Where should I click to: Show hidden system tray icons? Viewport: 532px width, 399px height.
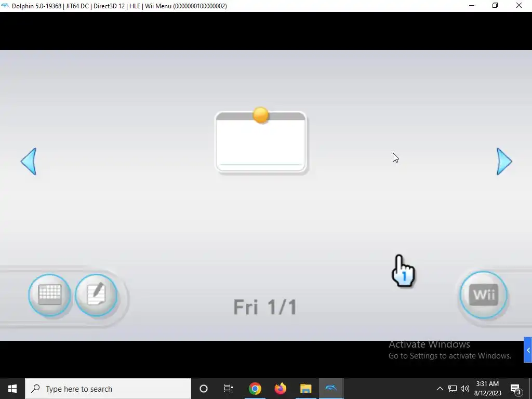pos(440,389)
